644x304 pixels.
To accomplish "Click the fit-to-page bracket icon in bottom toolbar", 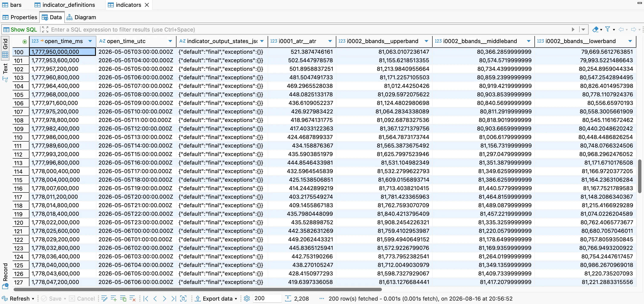I will pos(183,298).
